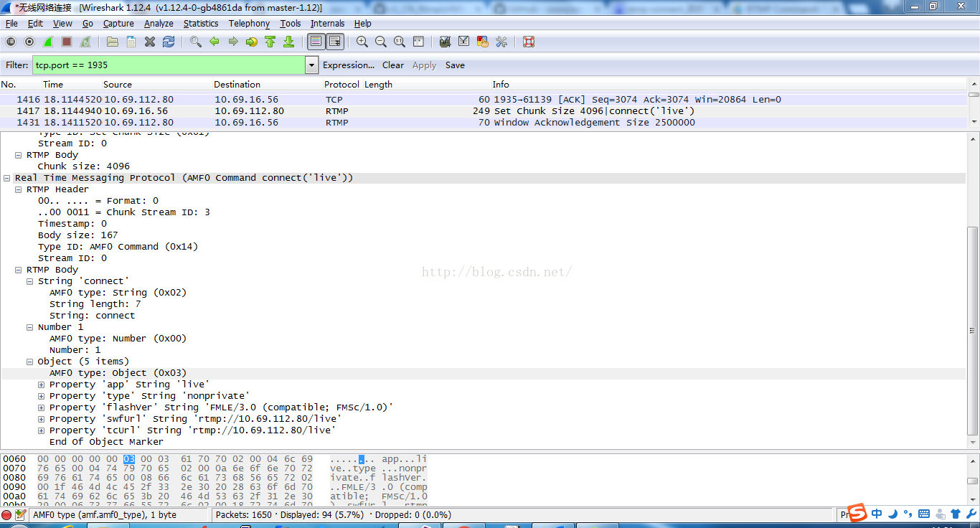Click the Sogou input method S icon
Viewport: 980px width, 528px height.
[857, 514]
